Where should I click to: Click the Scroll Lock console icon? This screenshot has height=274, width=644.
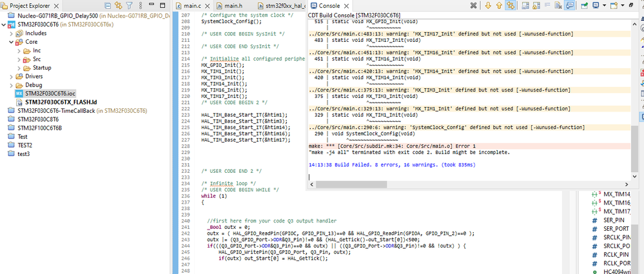[525, 5]
